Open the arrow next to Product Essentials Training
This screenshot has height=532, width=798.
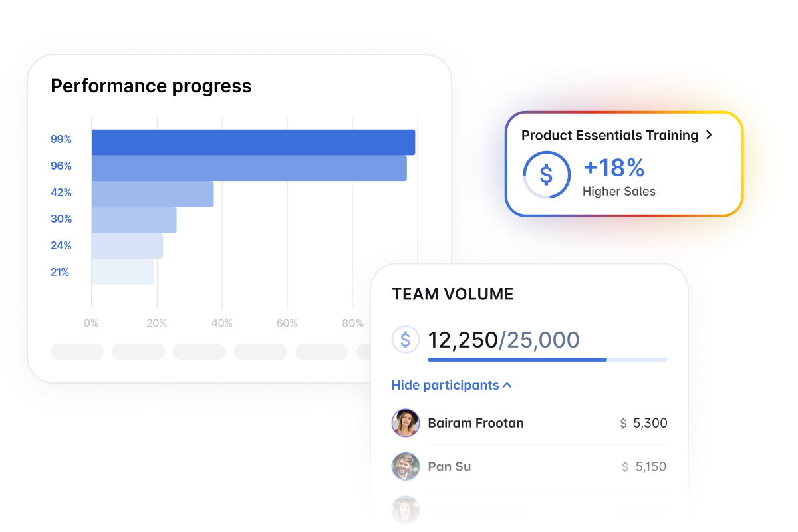tap(709, 135)
